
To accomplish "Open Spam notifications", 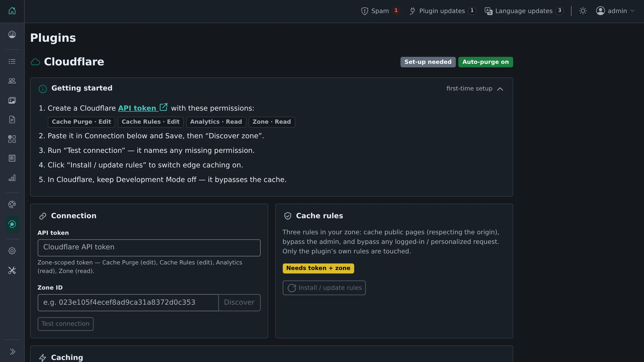I will [380, 11].
